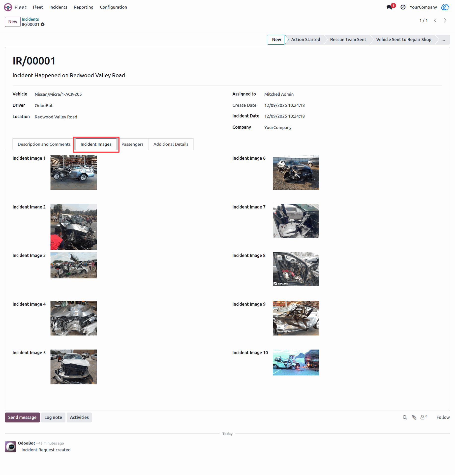The height and width of the screenshot is (476, 455).
Task: Click the Incident Request created message
Action: pyautogui.click(x=46, y=450)
